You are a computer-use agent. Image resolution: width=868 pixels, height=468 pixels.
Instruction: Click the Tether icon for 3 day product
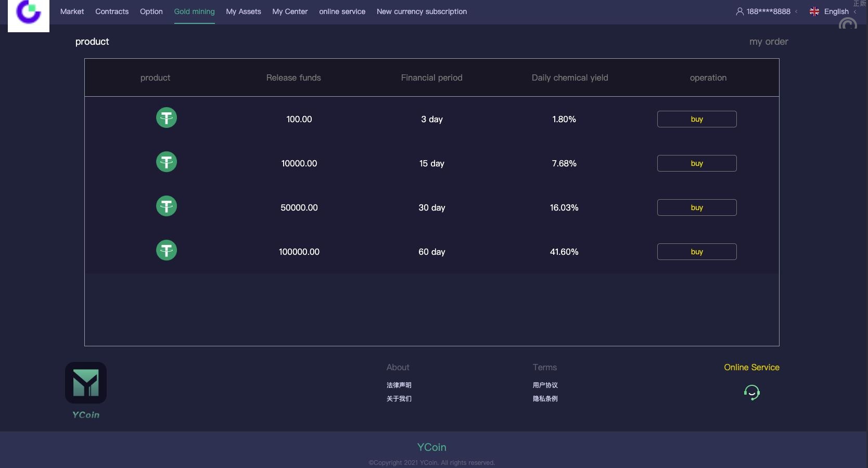point(167,118)
